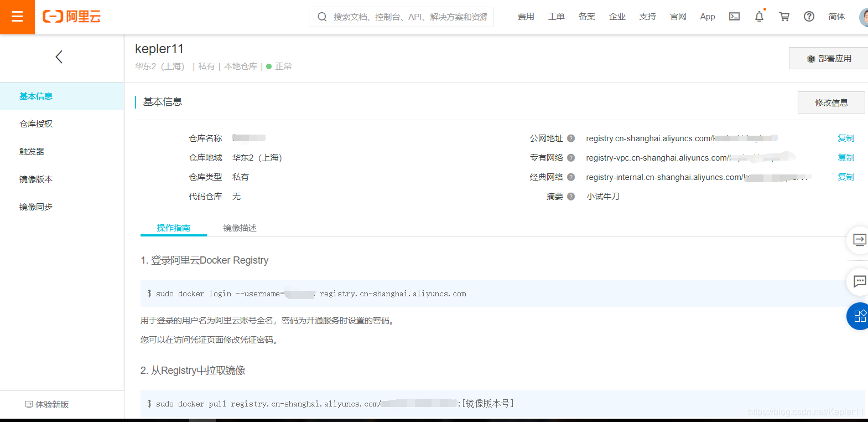Switch to the 操作指南 tab
The height and width of the screenshot is (422, 868).
coord(174,228)
